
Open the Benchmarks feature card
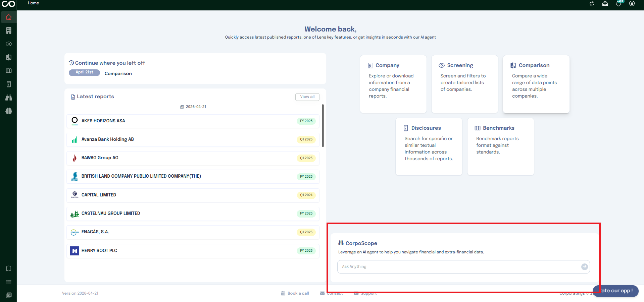[x=501, y=146]
